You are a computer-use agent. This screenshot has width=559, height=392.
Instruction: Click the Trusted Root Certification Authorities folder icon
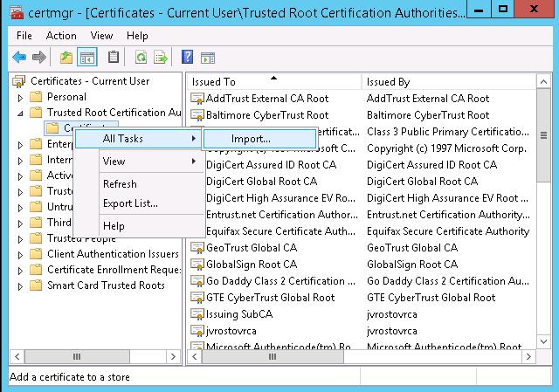(x=36, y=113)
